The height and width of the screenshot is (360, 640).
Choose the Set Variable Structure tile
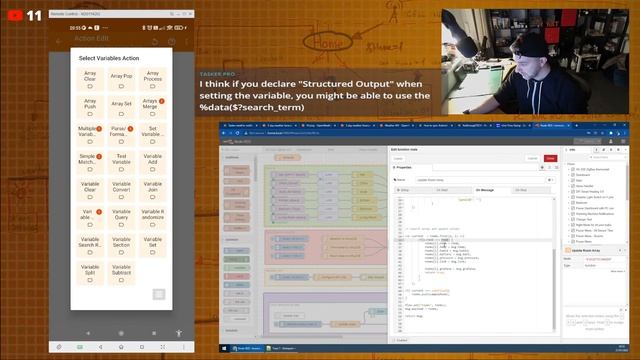click(x=152, y=135)
